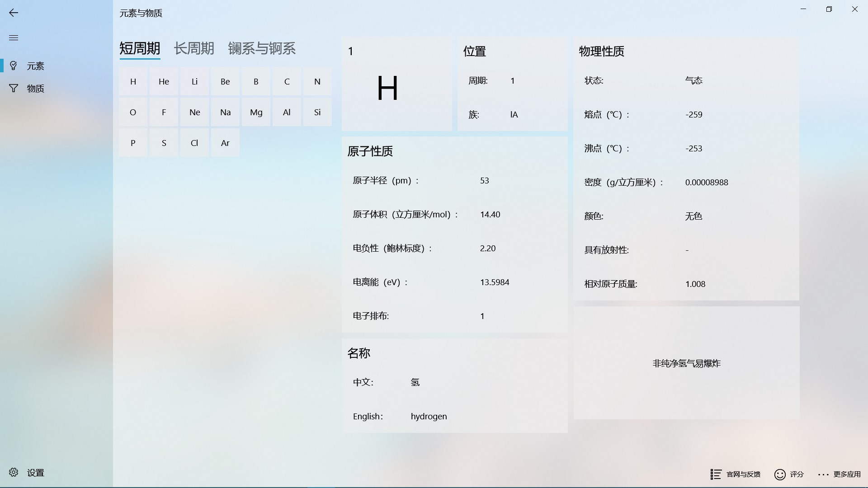Select the He element tile

click(x=164, y=82)
